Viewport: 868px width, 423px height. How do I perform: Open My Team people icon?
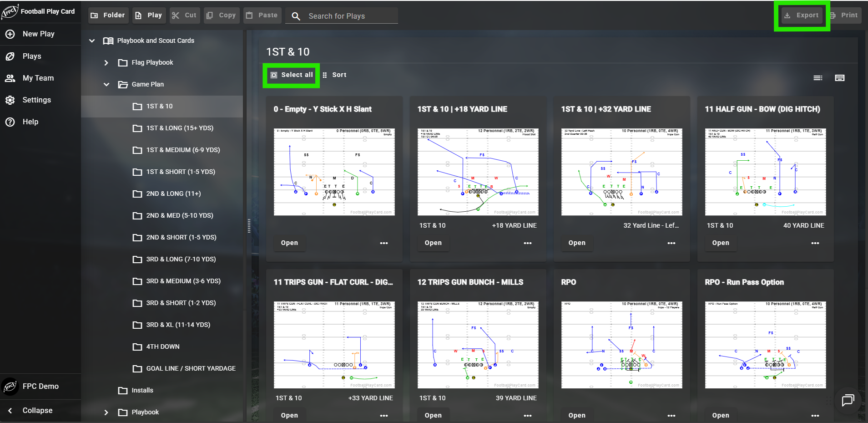[10, 78]
